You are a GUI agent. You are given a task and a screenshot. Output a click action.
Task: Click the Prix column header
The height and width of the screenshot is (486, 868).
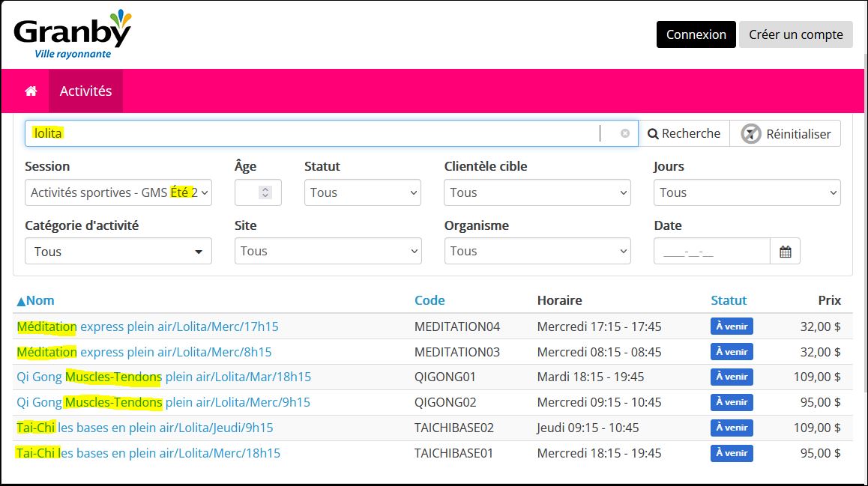[829, 300]
